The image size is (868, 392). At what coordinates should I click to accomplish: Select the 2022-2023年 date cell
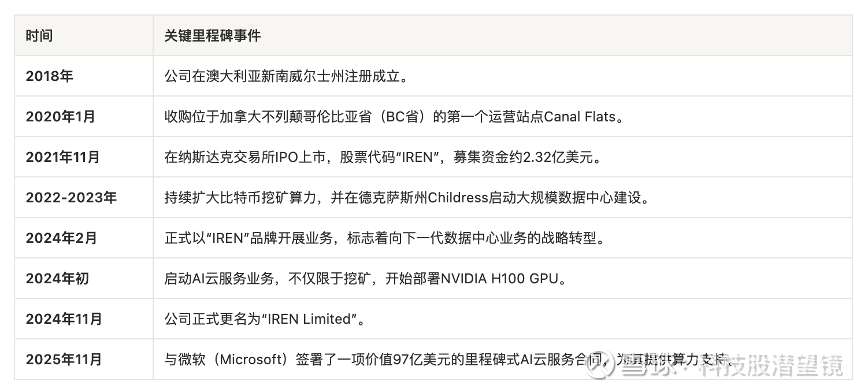pos(71,198)
